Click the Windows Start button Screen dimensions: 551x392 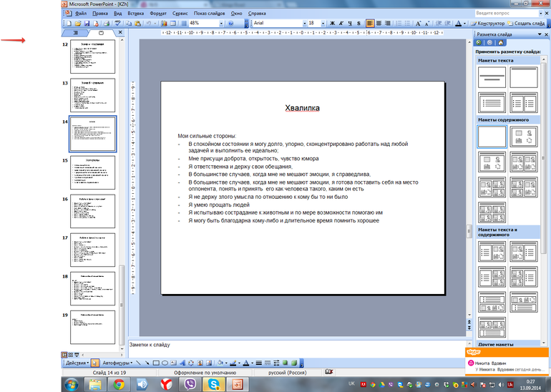[72, 385]
